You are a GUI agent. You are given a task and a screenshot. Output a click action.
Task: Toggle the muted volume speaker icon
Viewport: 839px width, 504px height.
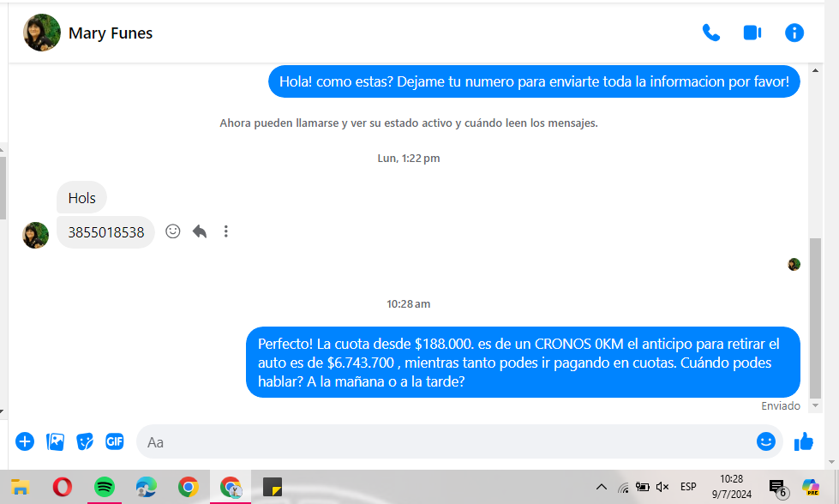pos(662,487)
